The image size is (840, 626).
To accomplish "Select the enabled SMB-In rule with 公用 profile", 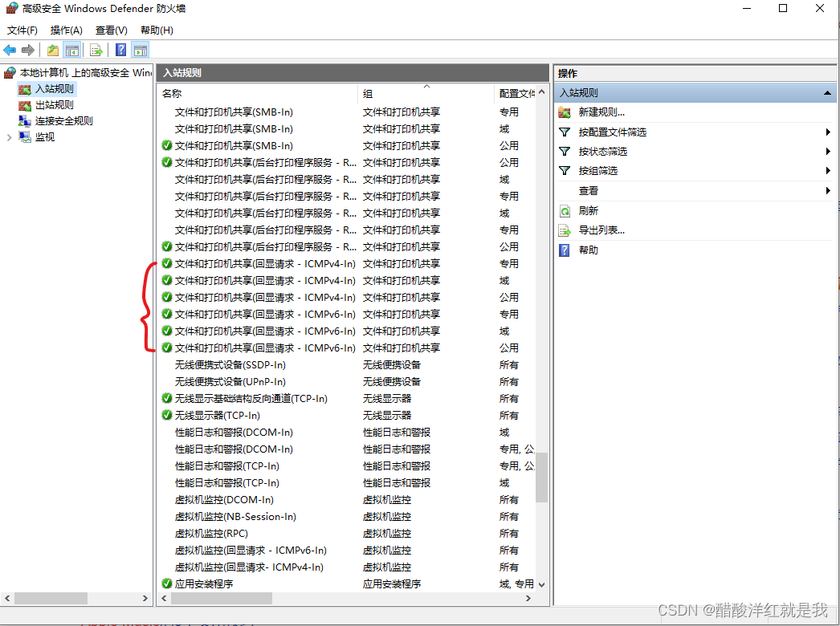I will (347, 145).
